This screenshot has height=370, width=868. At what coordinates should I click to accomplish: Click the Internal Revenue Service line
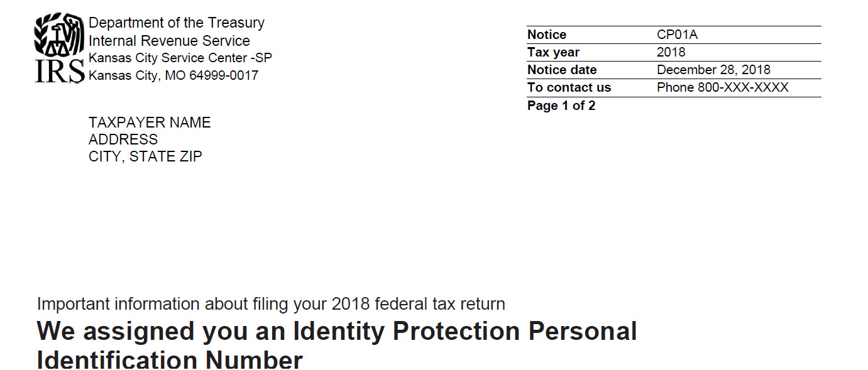click(x=169, y=41)
